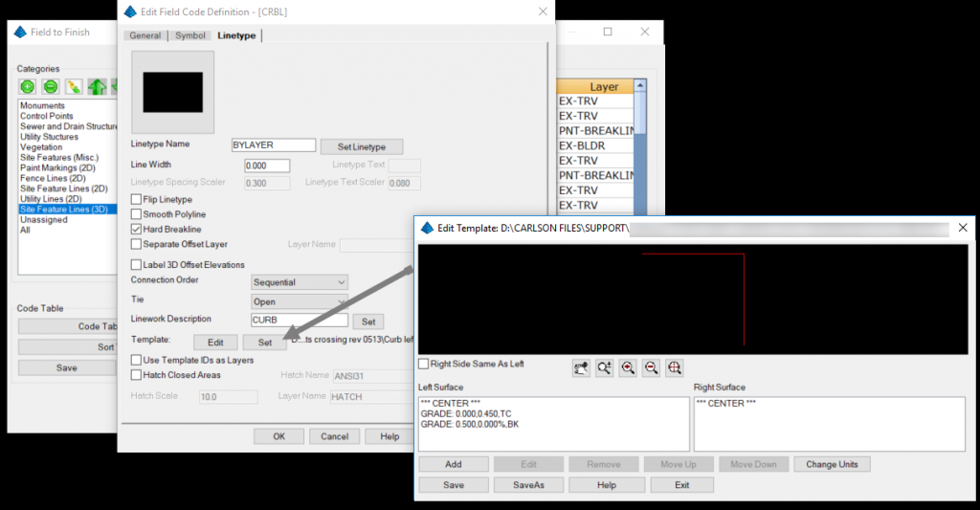
Task: Click the edit category pencil icon
Action: [74, 87]
